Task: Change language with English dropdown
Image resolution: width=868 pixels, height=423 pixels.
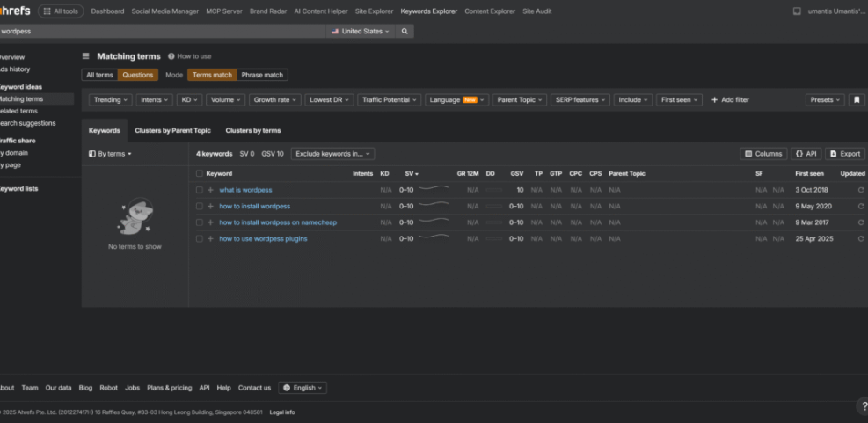Action: click(303, 388)
